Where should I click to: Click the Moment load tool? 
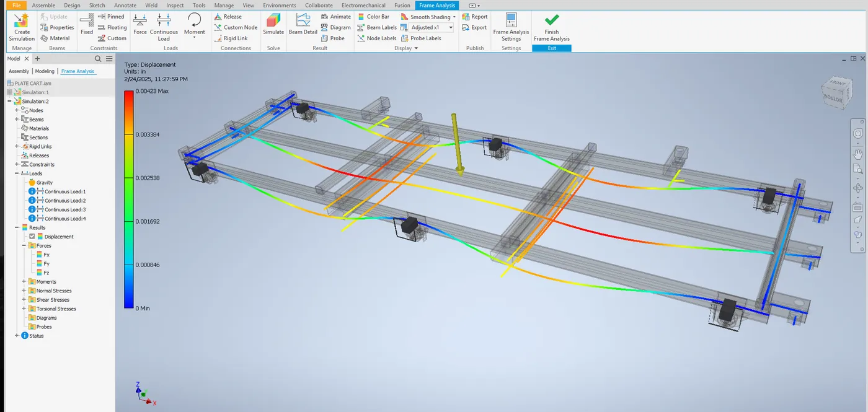click(x=194, y=24)
